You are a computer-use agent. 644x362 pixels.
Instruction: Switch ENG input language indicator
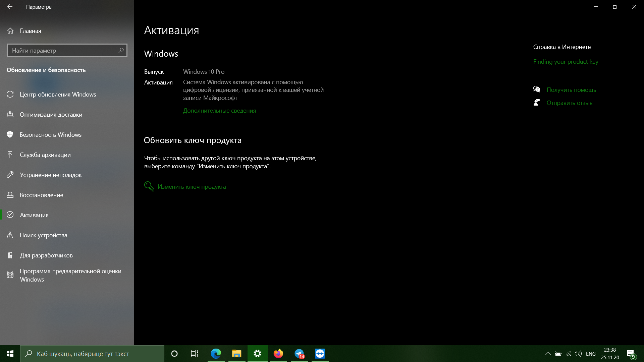(x=591, y=354)
